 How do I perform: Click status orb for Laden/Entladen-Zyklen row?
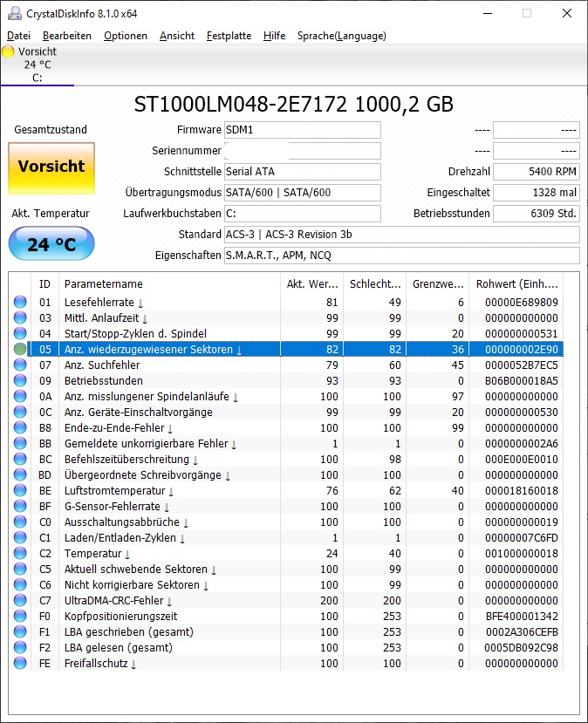click(x=20, y=537)
